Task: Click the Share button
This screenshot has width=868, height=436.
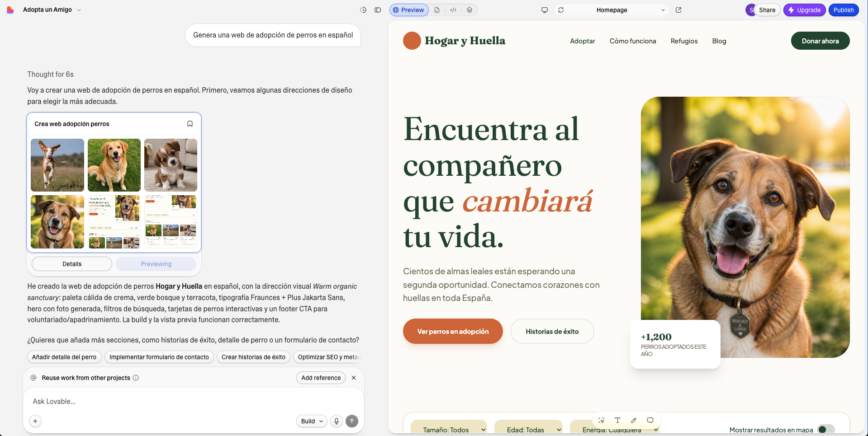Action: point(767,10)
